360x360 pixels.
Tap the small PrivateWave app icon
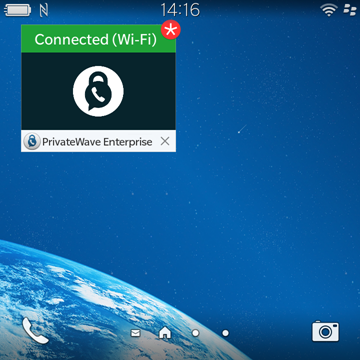[32, 141]
